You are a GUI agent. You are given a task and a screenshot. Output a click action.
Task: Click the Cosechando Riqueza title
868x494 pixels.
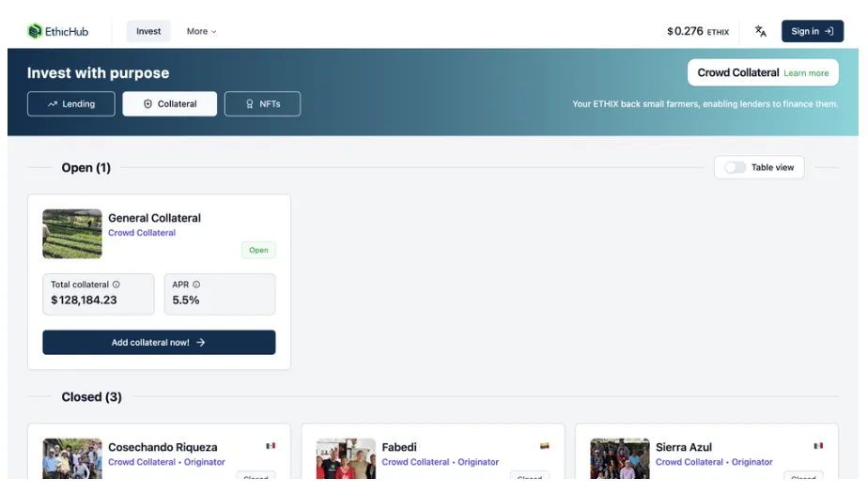coord(163,447)
